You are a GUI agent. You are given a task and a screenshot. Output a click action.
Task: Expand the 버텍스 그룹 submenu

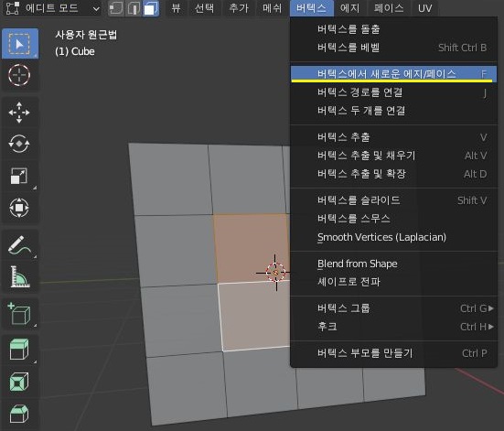tap(393, 308)
